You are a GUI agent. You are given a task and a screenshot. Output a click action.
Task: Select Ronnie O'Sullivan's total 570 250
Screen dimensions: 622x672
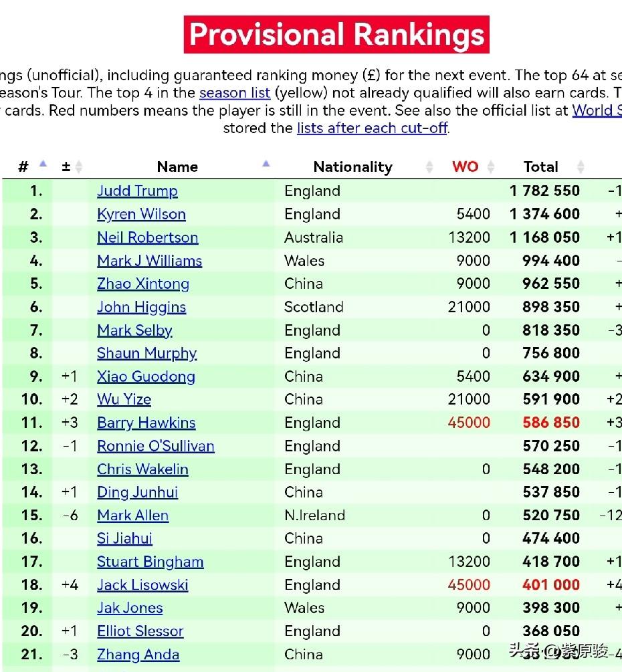tap(551, 446)
